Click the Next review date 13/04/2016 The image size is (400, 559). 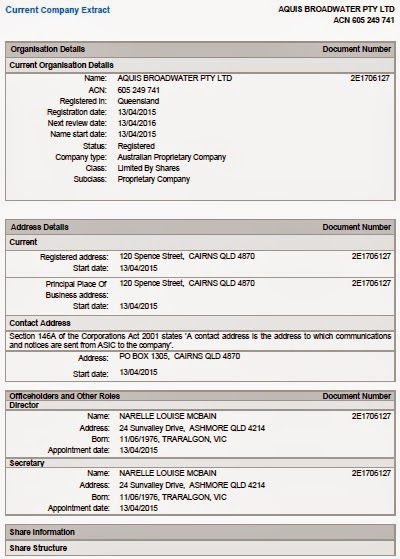click(137, 123)
